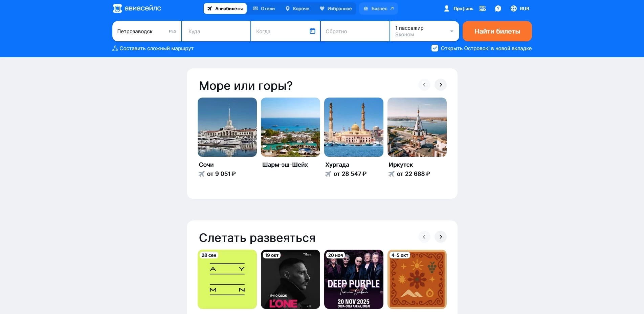Click the Аваисейлс logo
The height and width of the screenshot is (314, 644).
click(x=137, y=8)
